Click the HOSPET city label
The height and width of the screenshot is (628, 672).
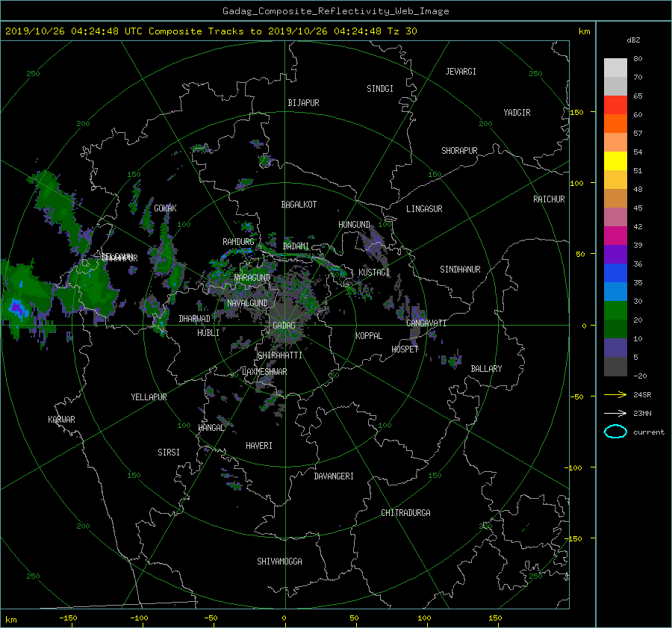pos(405,349)
